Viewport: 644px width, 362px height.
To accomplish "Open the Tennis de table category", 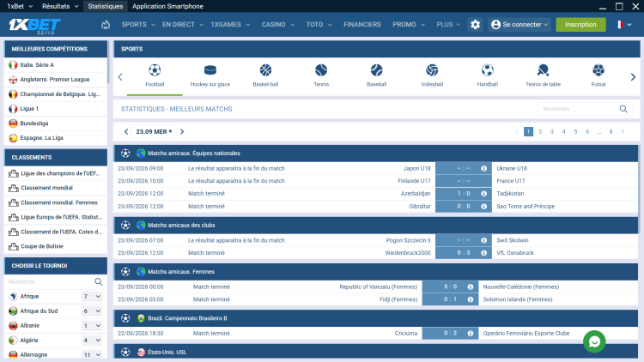I will coord(543,75).
